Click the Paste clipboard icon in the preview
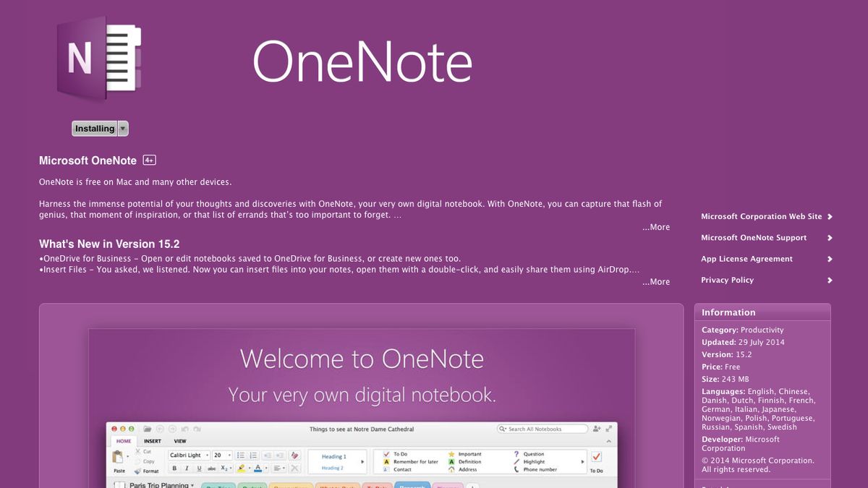 coord(118,458)
